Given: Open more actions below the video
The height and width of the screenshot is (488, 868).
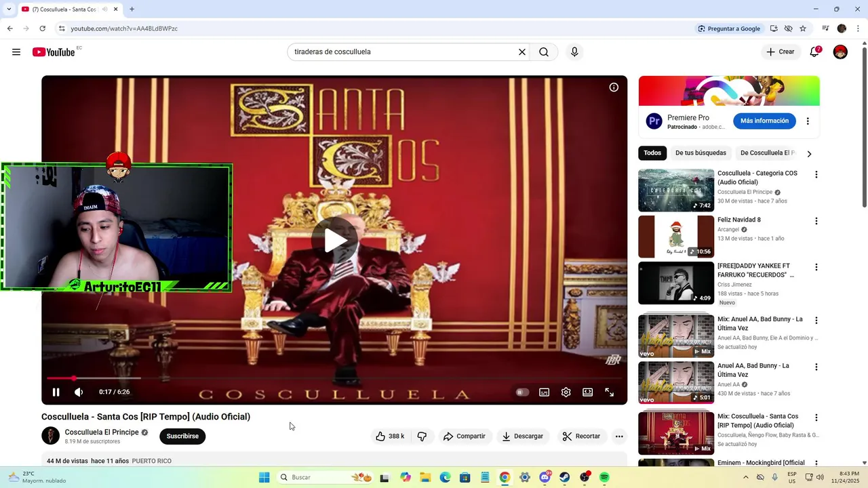Looking at the screenshot, I should click(619, 436).
